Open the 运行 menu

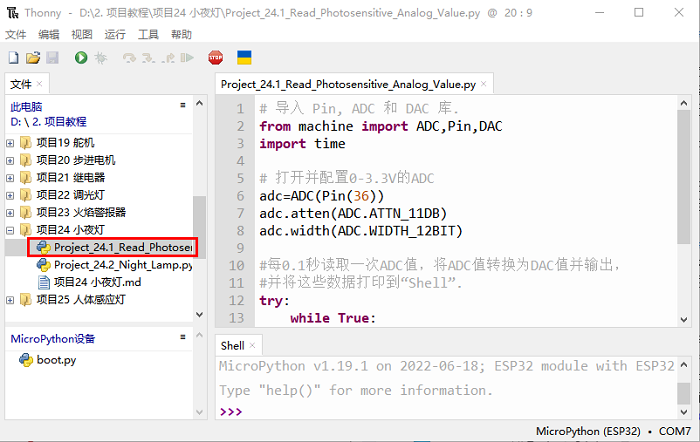[115, 34]
